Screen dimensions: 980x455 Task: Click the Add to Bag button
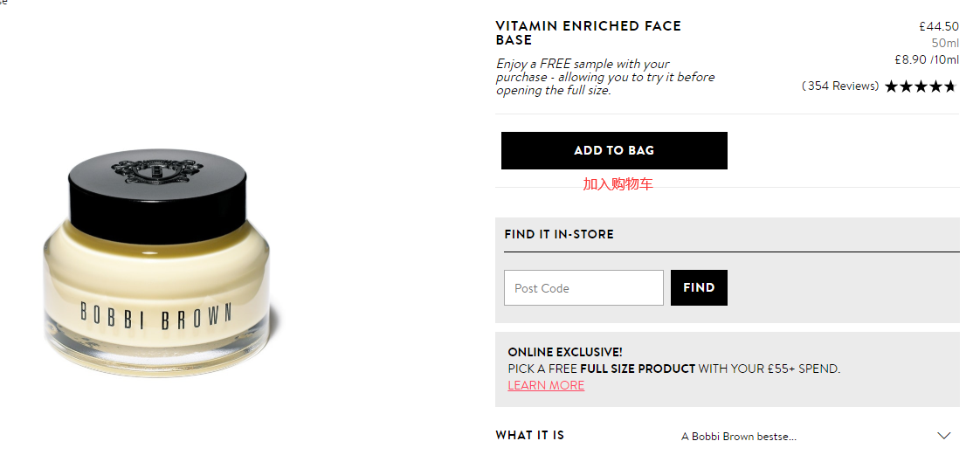pos(613,150)
